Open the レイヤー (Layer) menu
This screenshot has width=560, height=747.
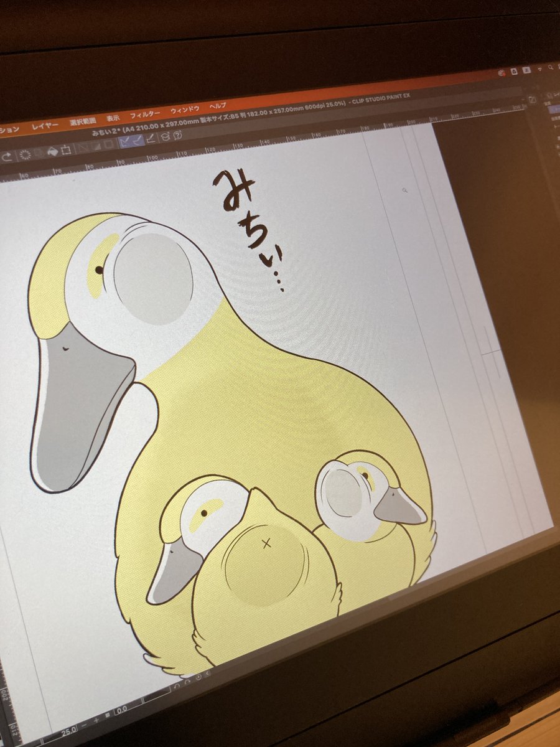click(x=45, y=125)
